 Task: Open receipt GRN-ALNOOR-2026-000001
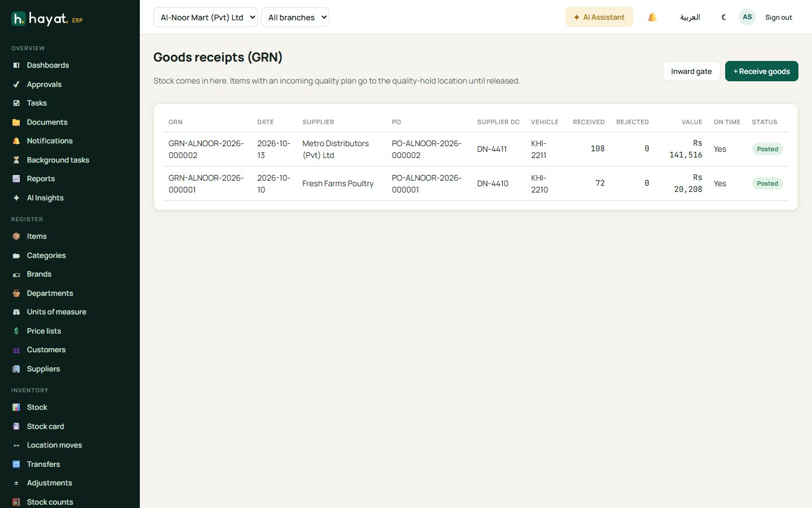[206, 184]
